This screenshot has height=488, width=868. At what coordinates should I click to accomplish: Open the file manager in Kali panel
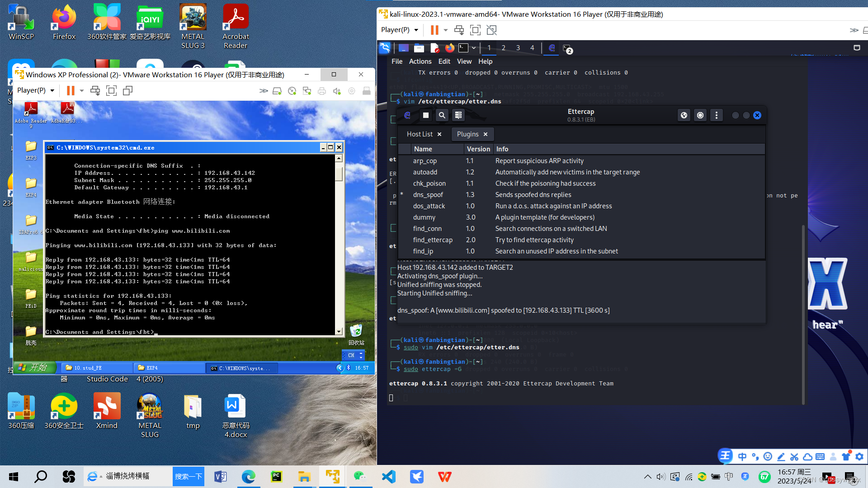tap(419, 48)
